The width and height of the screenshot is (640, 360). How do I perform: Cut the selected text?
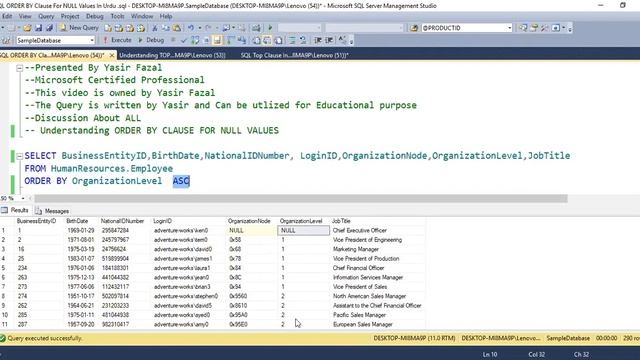click(x=155, y=28)
